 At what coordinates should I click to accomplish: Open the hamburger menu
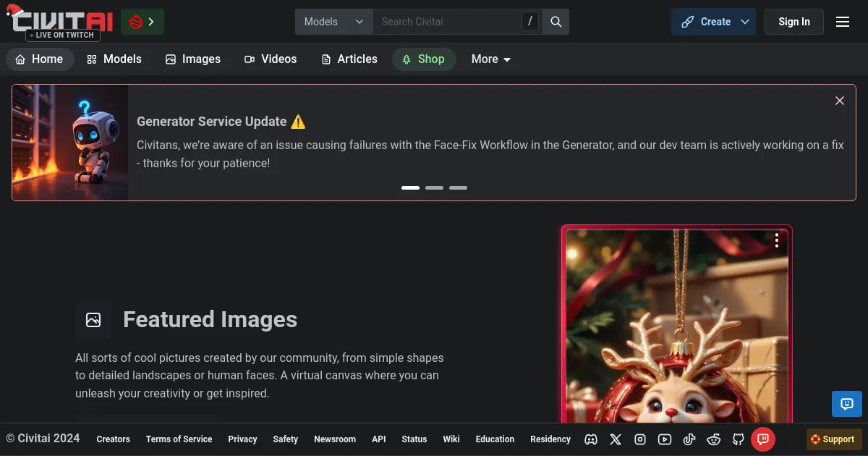pyautogui.click(x=843, y=22)
